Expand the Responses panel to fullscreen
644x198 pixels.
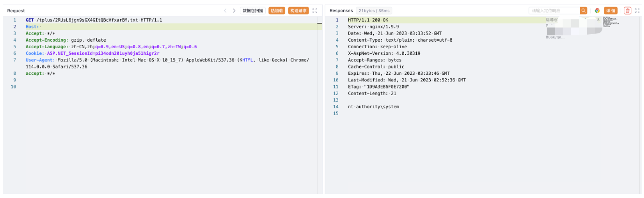pos(637,11)
